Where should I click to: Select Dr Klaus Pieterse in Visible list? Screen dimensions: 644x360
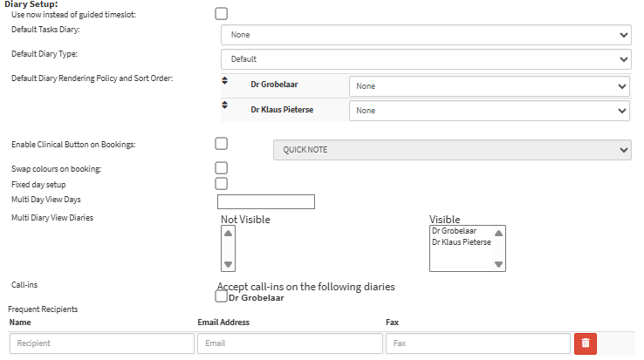(x=461, y=242)
